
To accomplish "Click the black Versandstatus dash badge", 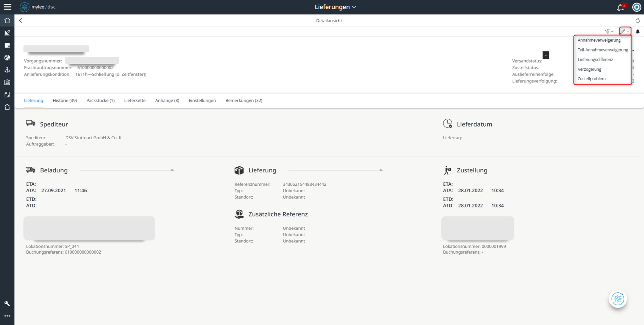I will [546, 55].
